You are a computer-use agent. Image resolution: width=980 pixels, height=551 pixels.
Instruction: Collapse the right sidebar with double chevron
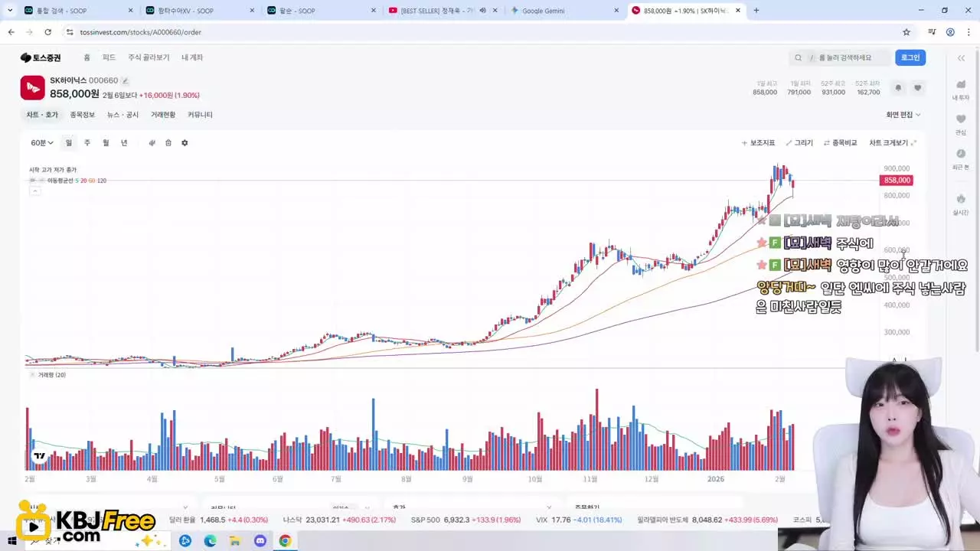pyautogui.click(x=961, y=58)
